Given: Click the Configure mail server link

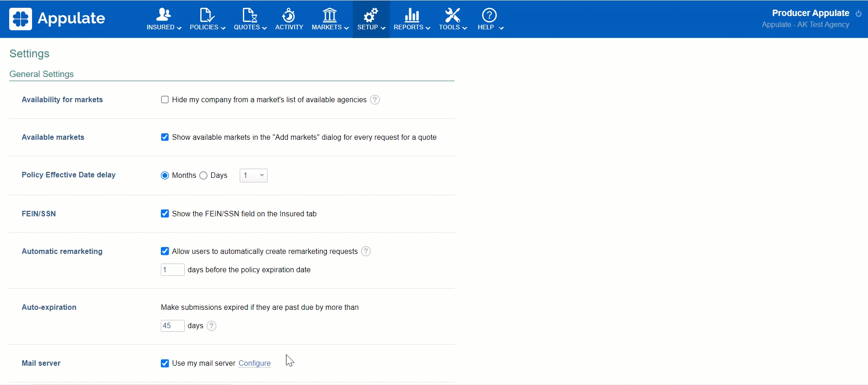Looking at the screenshot, I should pos(254,363).
